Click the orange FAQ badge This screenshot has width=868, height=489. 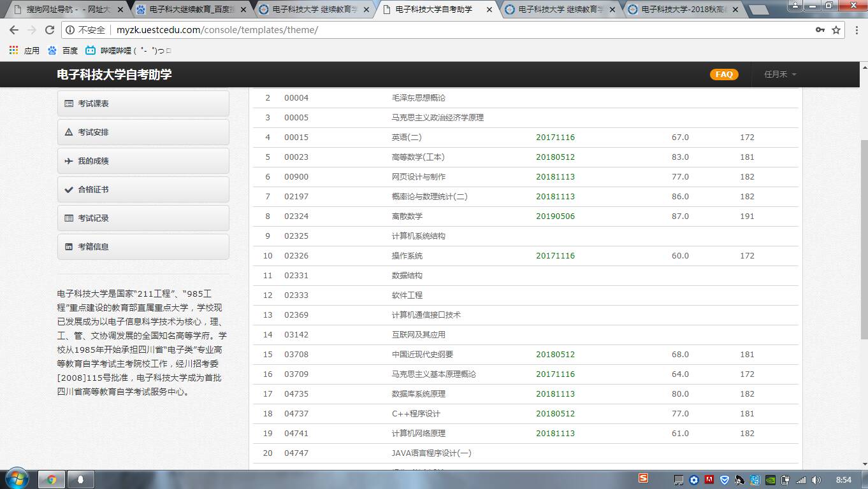[724, 74]
